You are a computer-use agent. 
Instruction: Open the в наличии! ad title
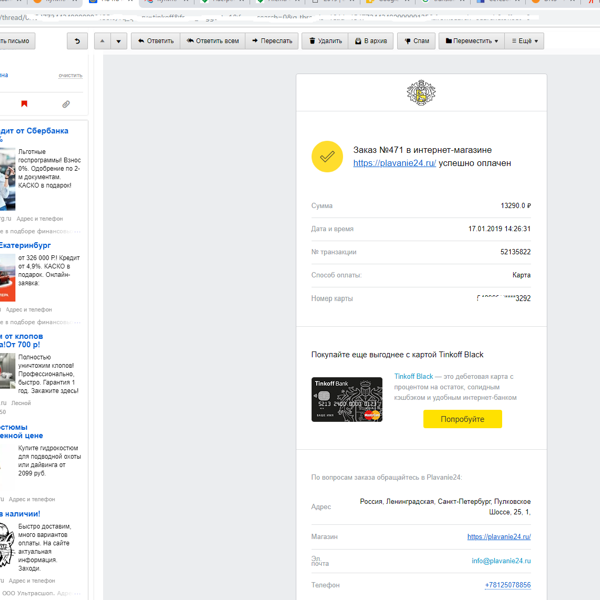(x=20, y=514)
